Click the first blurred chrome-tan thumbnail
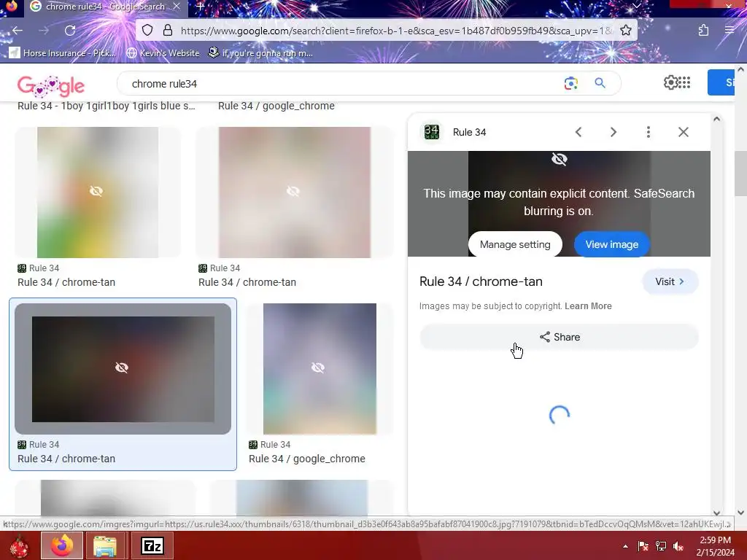Screen dimensions: 747x560 98,192
